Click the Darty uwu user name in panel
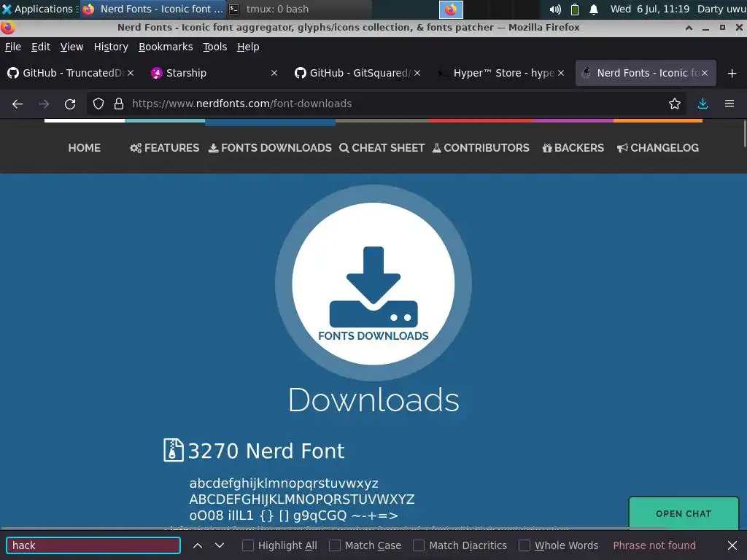 pos(721,9)
